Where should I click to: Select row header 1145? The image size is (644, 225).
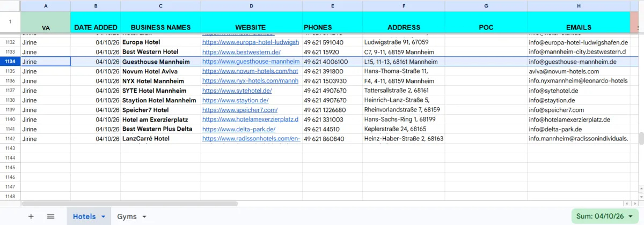click(10, 168)
